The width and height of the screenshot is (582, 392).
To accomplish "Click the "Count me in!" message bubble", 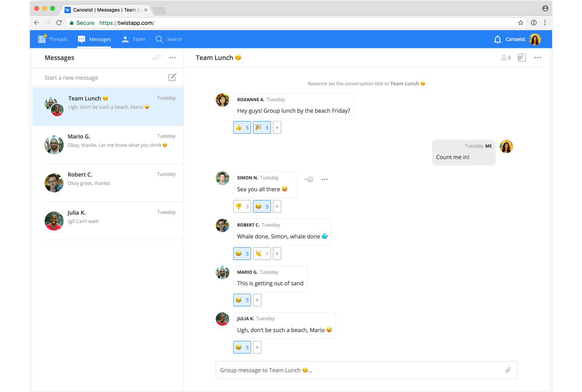I will click(x=464, y=152).
